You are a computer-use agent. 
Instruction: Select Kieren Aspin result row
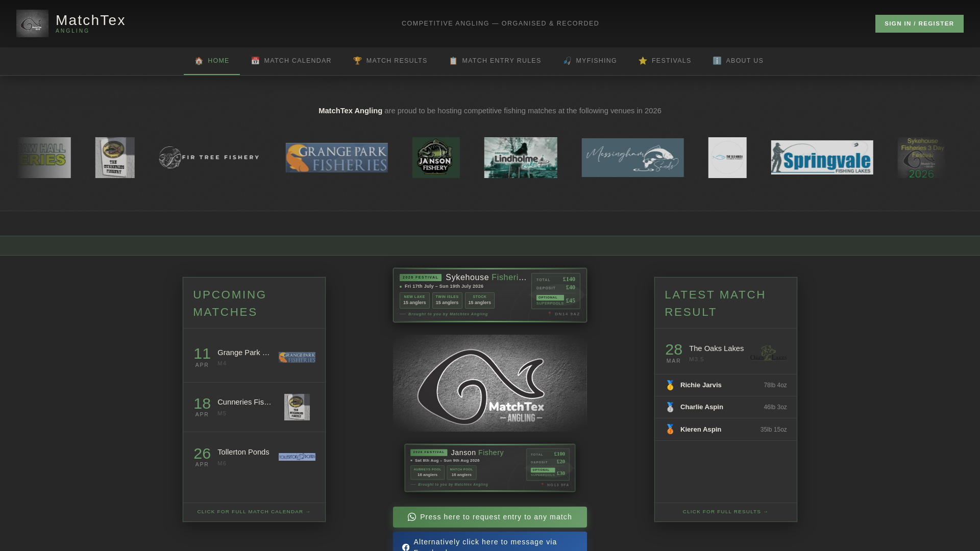[x=726, y=430]
